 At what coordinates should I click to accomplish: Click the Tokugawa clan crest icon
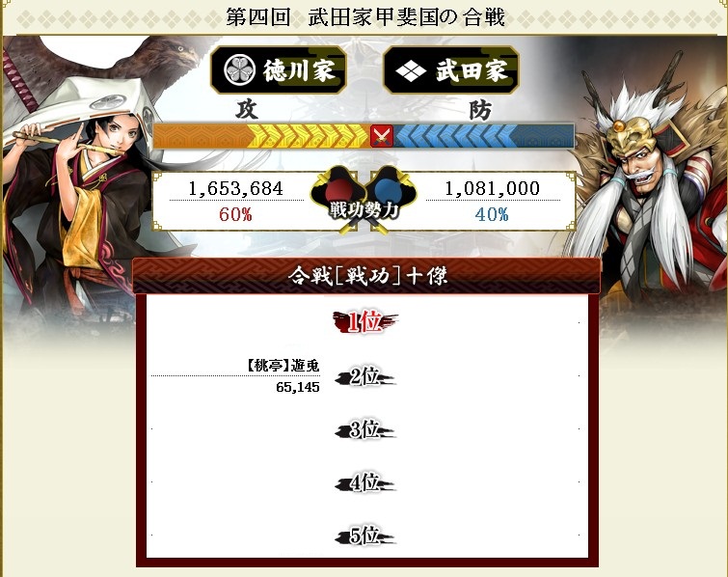239,70
